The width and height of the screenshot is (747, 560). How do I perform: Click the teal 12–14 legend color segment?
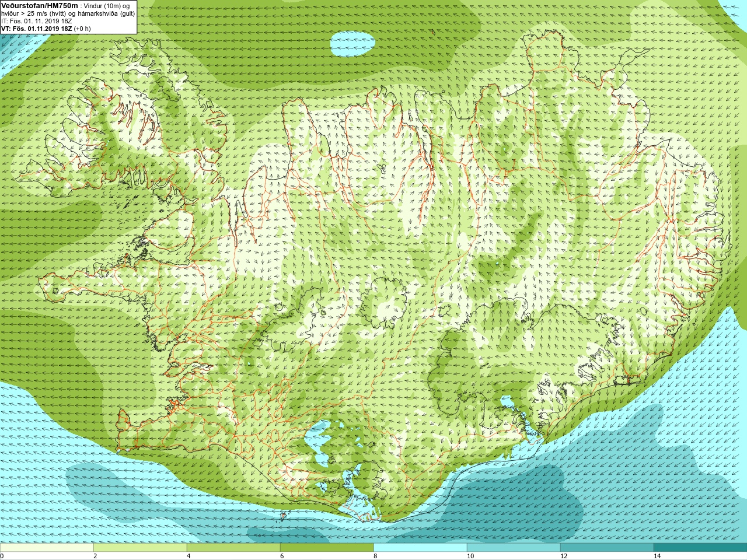click(607, 548)
